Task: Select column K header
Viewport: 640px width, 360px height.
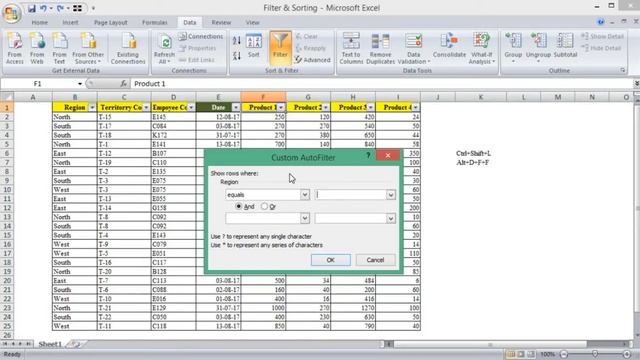Action: pyautogui.click(x=481, y=97)
